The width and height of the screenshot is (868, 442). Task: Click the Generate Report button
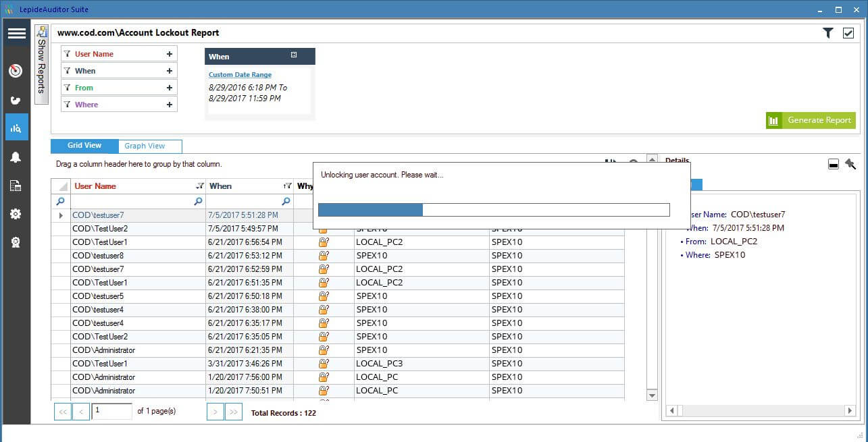[811, 120]
